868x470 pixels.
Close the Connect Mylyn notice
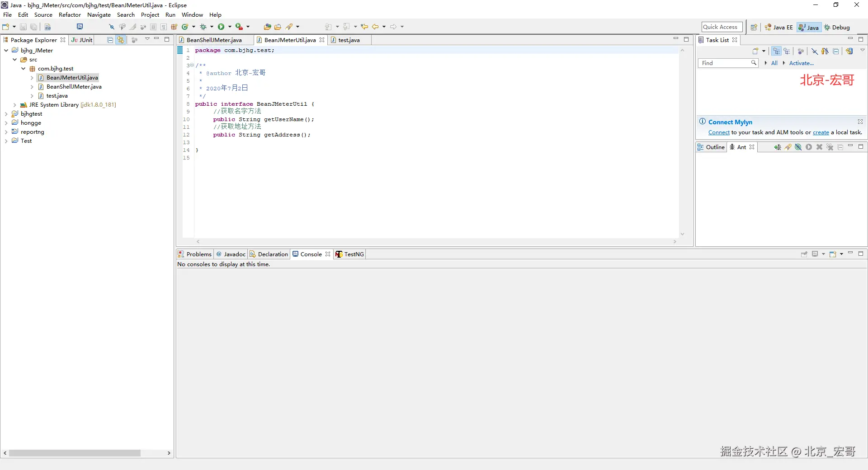(x=860, y=122)
